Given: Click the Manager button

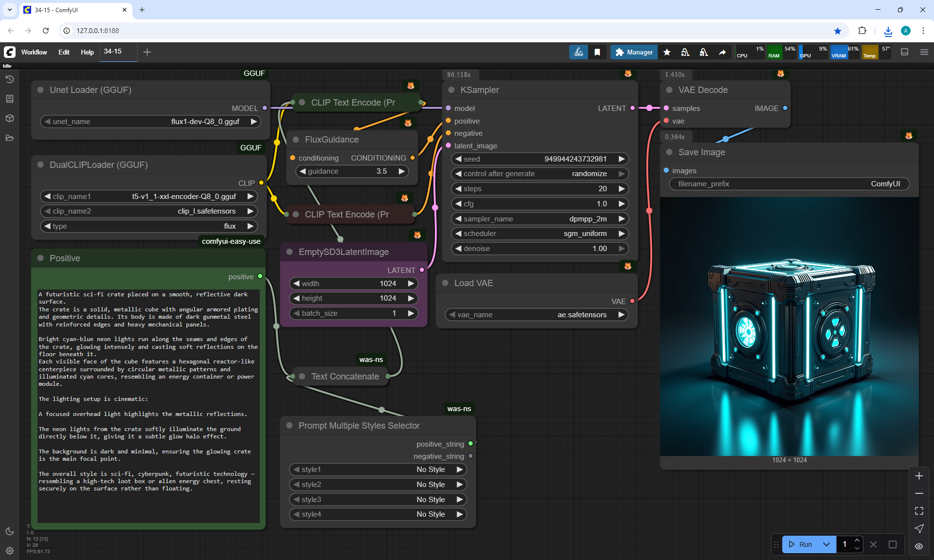Looking at the screenshot, I should coord(634,52).
